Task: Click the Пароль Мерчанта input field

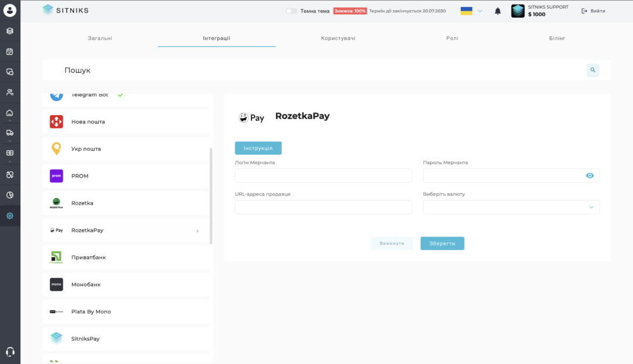Action: pyautogui.click(x=511, y=175)
